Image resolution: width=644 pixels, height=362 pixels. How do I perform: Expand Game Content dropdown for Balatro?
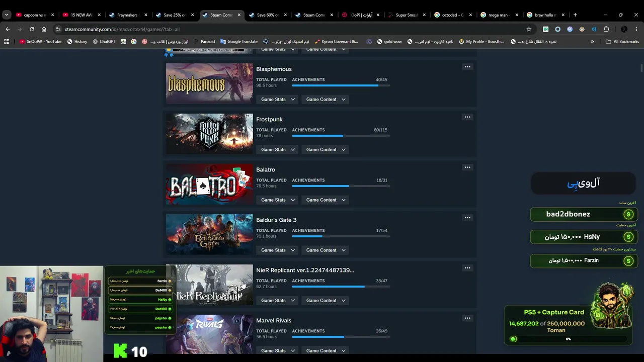click(326, 200)
